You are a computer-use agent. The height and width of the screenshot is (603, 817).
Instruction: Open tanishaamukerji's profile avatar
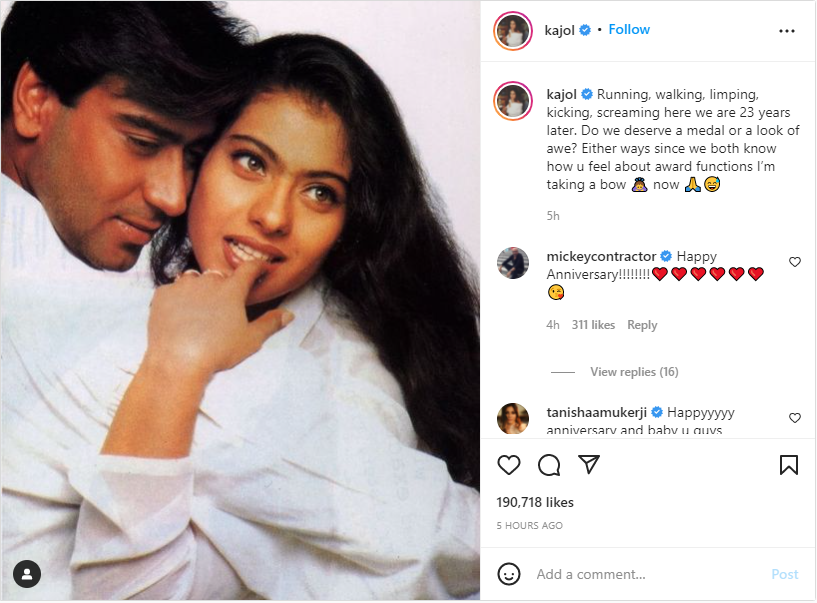click(x=513, y=418)
